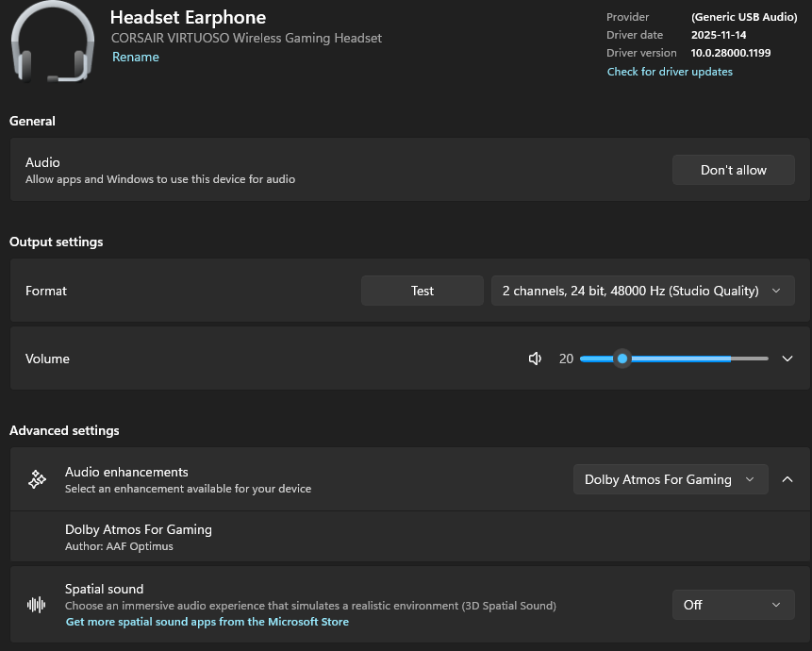Open the audio format dropdown
812x651 pixels.
coord(642,291)
